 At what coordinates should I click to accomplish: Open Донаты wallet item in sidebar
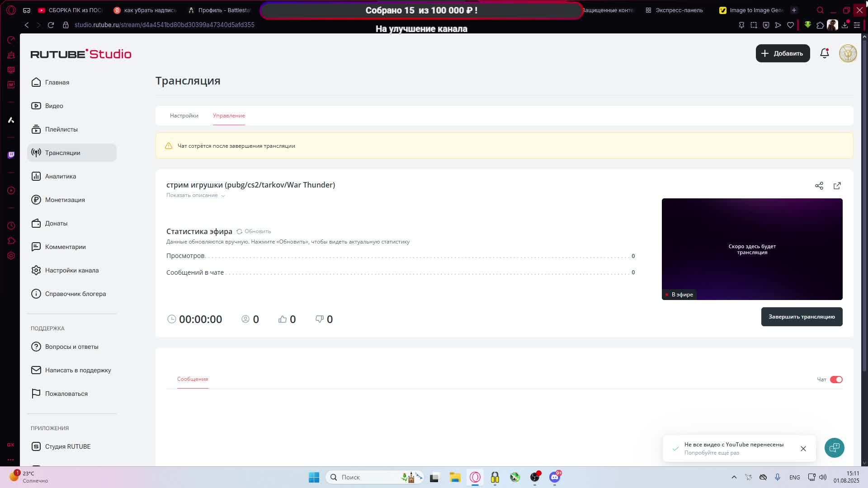click(56, 223)
